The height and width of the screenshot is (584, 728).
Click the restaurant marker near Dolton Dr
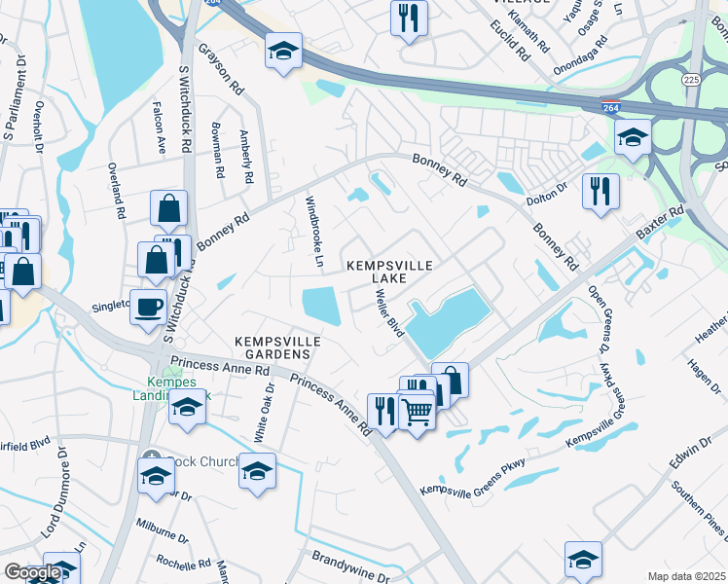tap(601, 194)
